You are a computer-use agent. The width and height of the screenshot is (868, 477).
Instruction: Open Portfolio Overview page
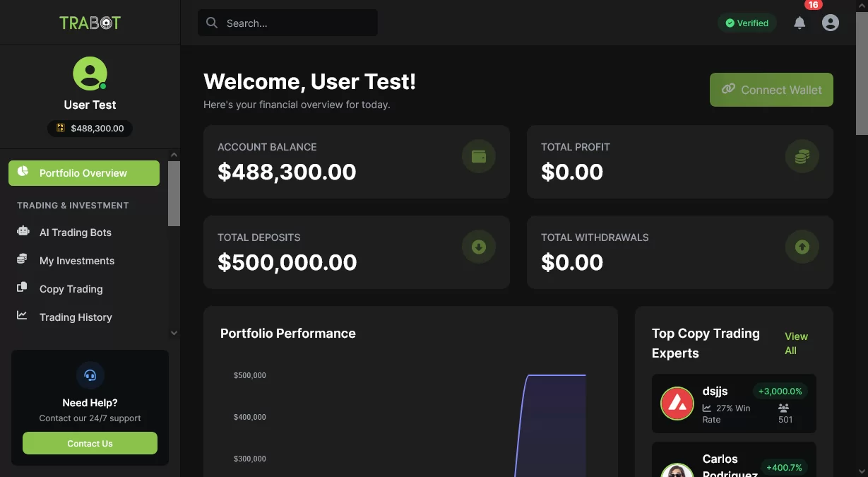pyautogui.click(x=84, y=173)
